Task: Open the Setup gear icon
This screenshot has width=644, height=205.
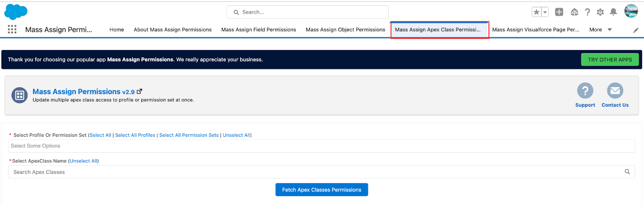Action: tap(600, 12)
